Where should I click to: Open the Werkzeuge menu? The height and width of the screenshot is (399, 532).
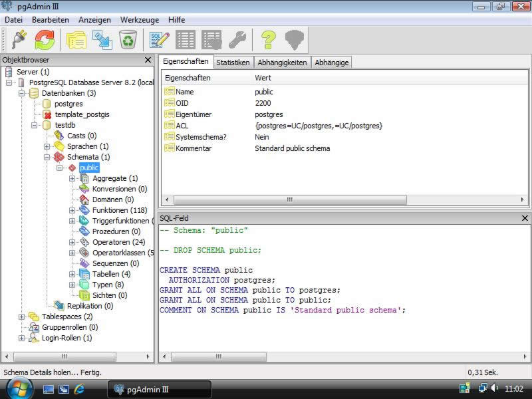[140, 20]
